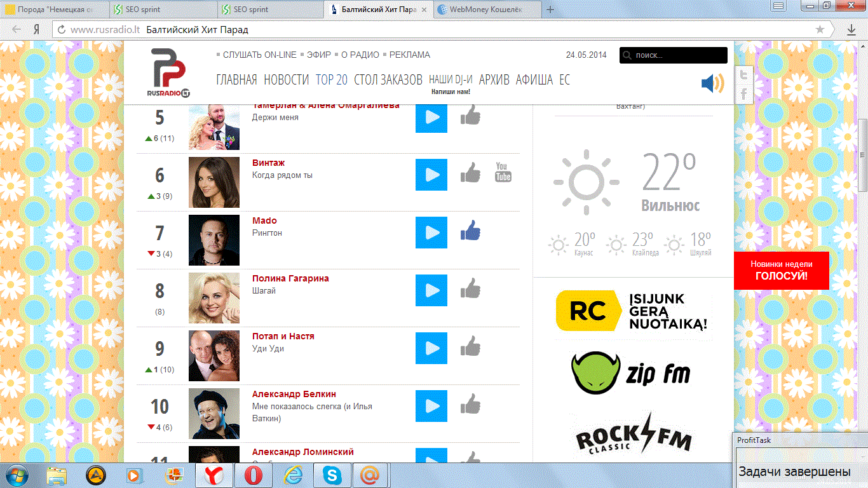Play Потап и Настя's track Уди Уди
This screenshot has height=488, width=868.
click(431, 348)
